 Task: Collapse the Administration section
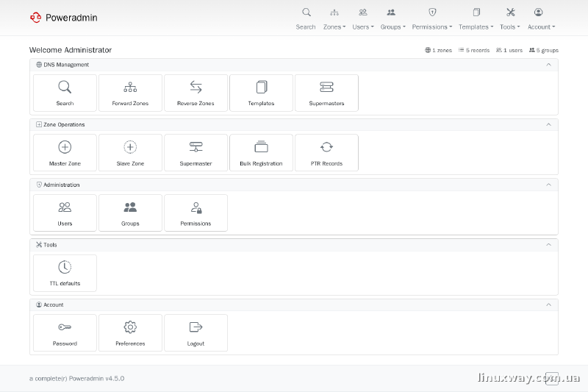548,185
